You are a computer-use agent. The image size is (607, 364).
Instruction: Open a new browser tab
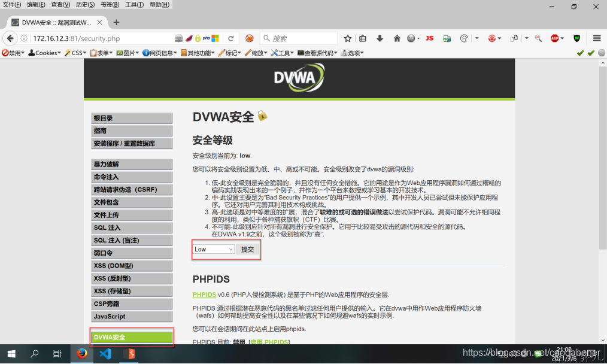coord(116,23)
